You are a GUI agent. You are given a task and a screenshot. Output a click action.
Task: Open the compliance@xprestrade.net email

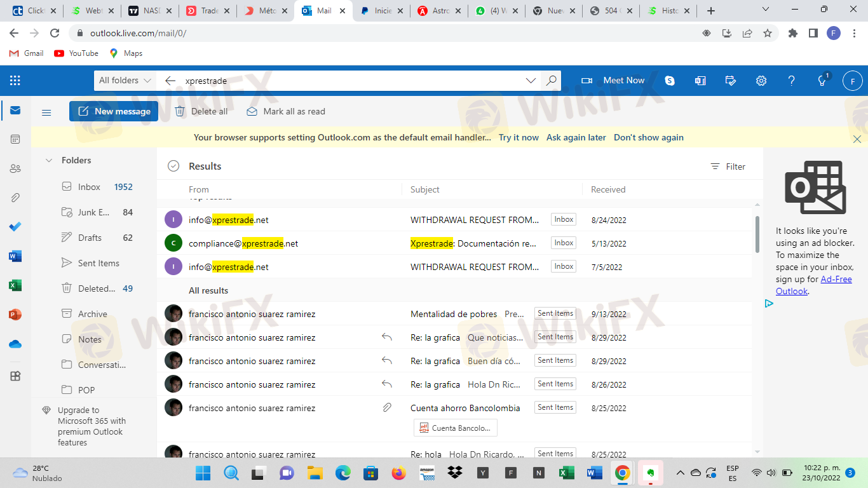454,243
